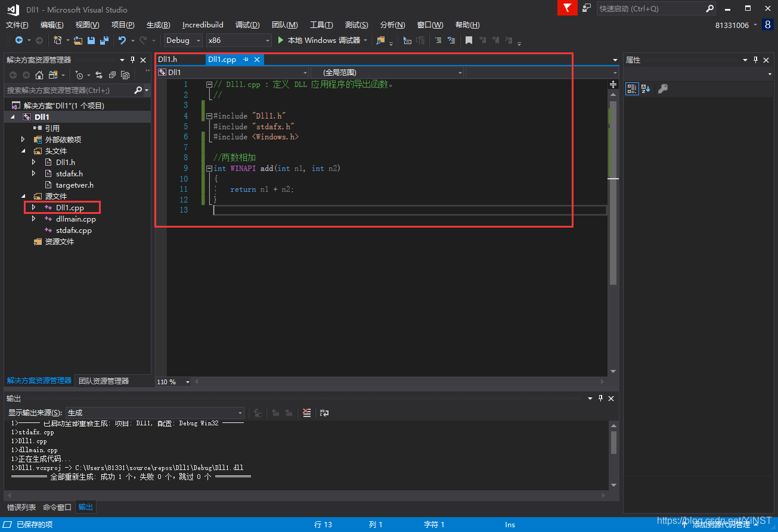Collapse the comment block at line 1
Viewport: 778px width, 532px height.
coord(209,85)
